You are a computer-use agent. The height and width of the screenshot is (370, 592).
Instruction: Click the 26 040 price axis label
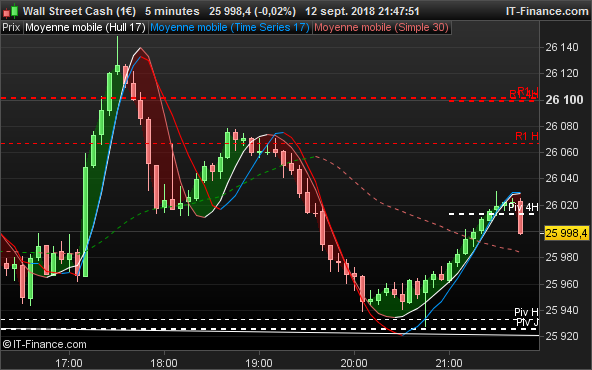(x=562, y=178)
